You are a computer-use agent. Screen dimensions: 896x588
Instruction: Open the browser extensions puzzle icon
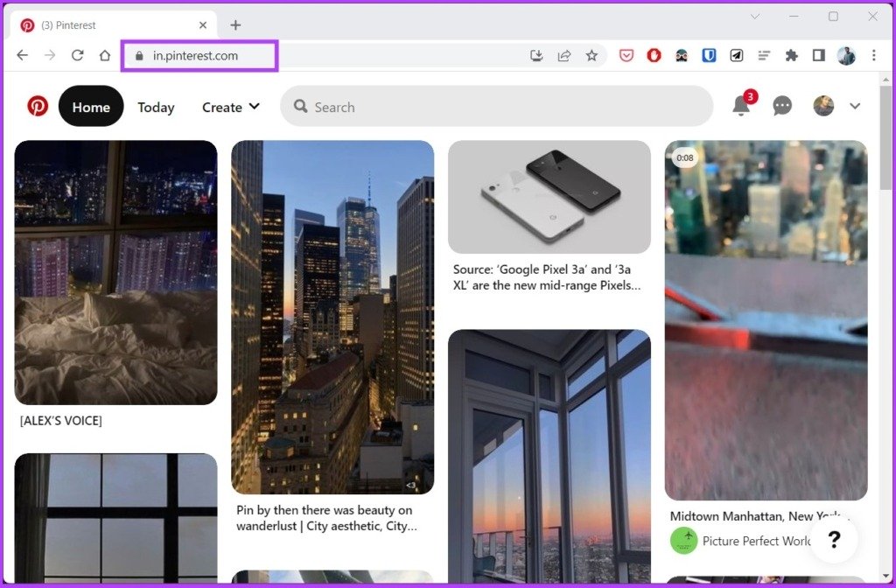(791, 55)
